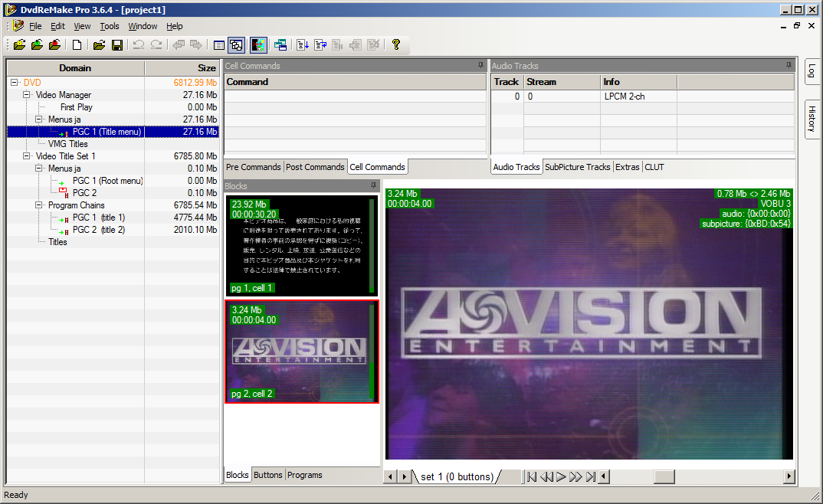Open the Edit menu
The image size is (823, 504).
(57, 26)
